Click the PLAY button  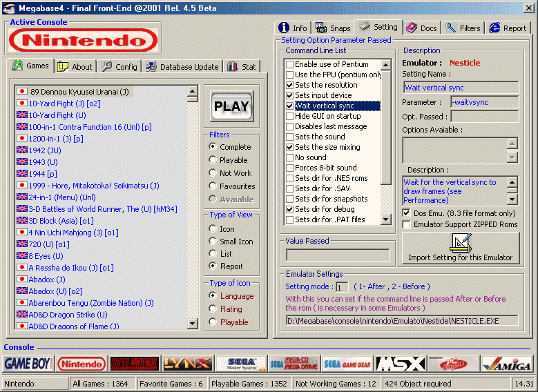coord(232,106)
